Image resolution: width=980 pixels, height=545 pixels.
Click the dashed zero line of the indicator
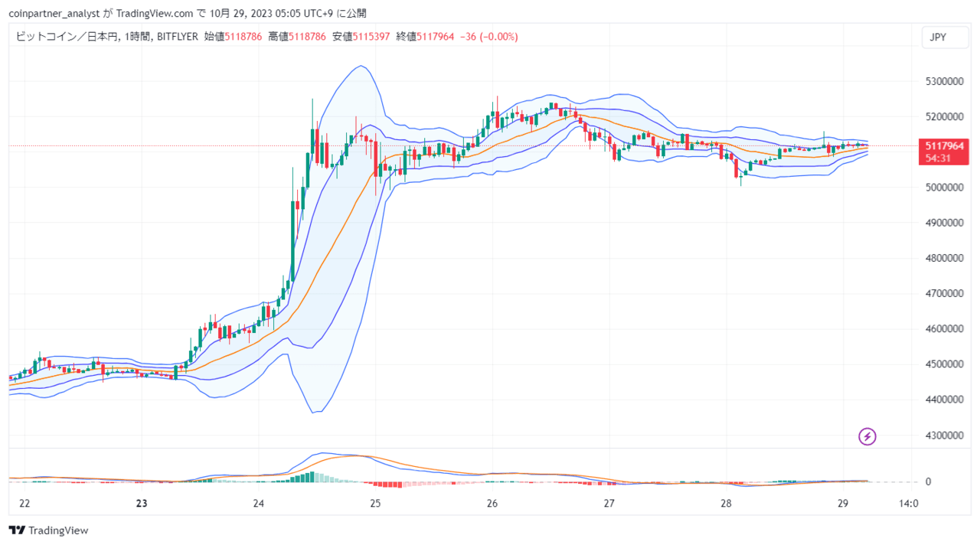[x=888, y=481]
